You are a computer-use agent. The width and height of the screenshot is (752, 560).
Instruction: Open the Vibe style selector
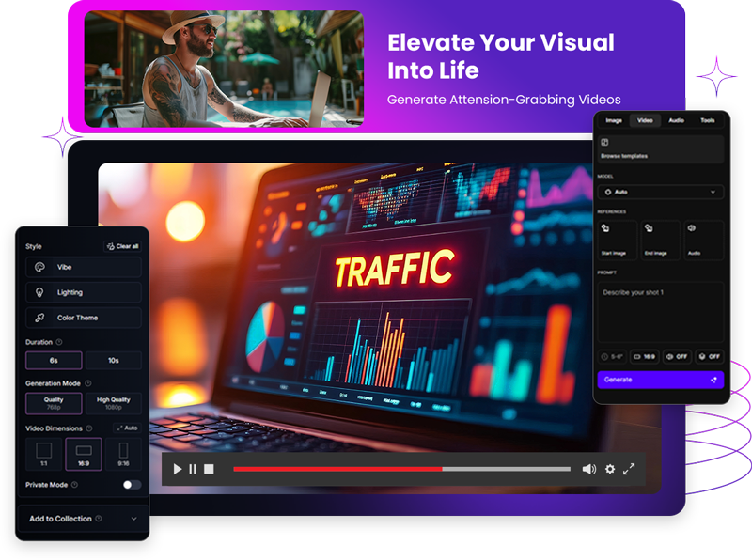pos(84,267)
